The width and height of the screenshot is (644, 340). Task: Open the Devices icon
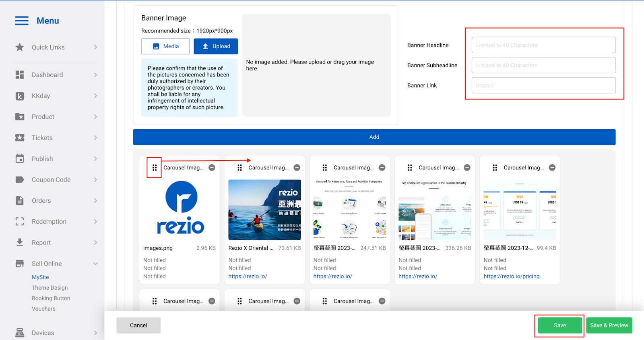tap(20, 333)
